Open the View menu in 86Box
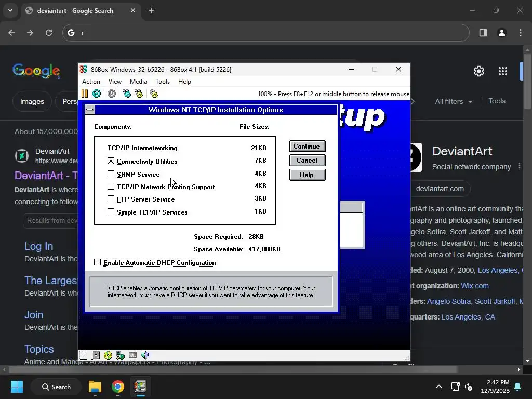This screenshot has width=532, height=399. [115, 82]
